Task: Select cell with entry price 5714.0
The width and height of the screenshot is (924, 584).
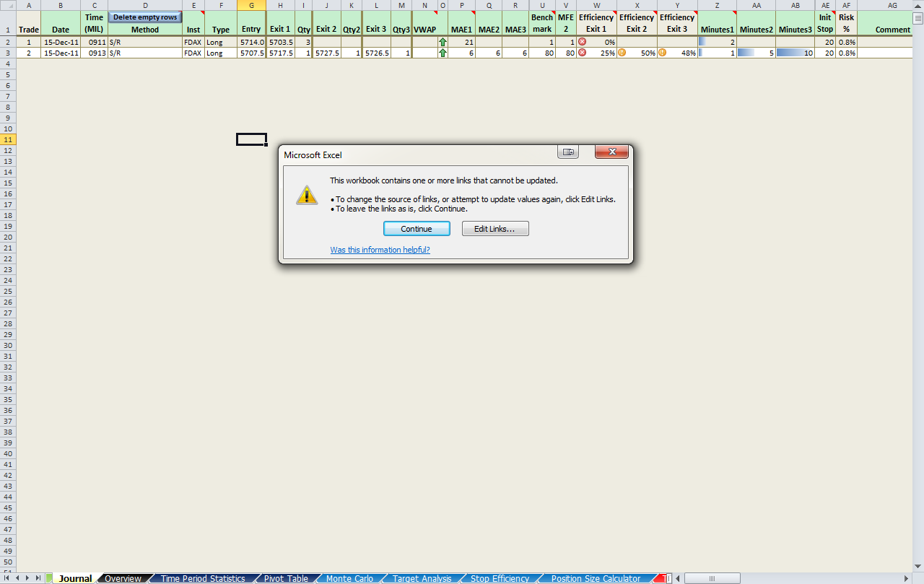Action: click(251, 43)
